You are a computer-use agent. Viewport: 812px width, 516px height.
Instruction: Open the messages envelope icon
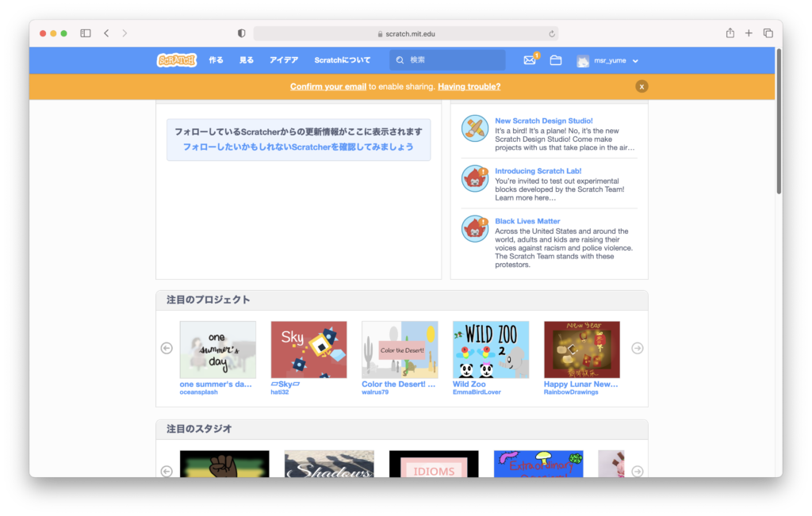pyautogui.click(x=530, y=60)
